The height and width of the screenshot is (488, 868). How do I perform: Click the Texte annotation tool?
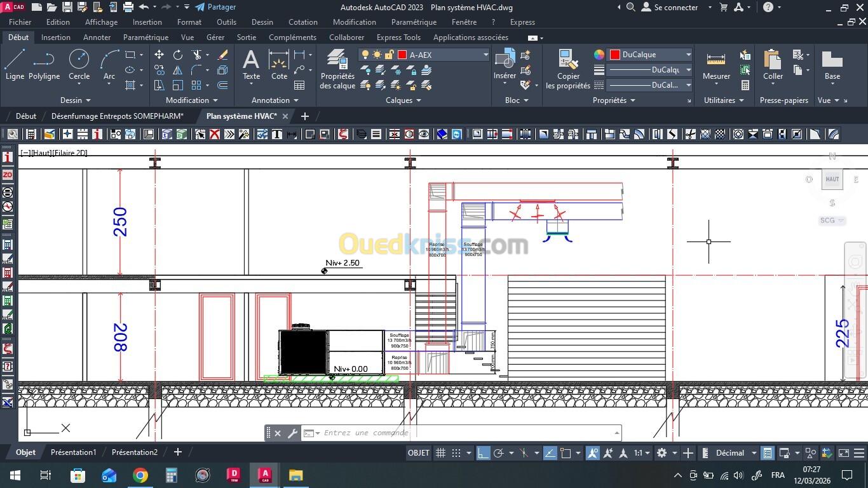pos(251,65)
